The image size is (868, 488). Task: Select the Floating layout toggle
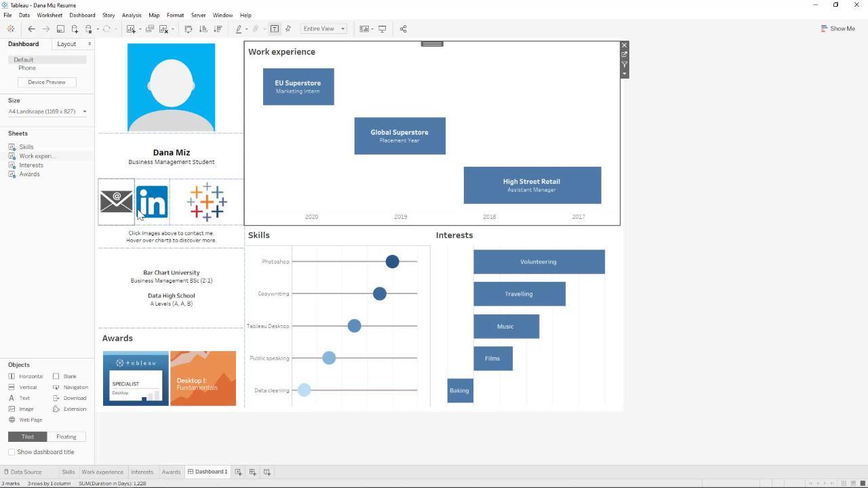point(66,436)
